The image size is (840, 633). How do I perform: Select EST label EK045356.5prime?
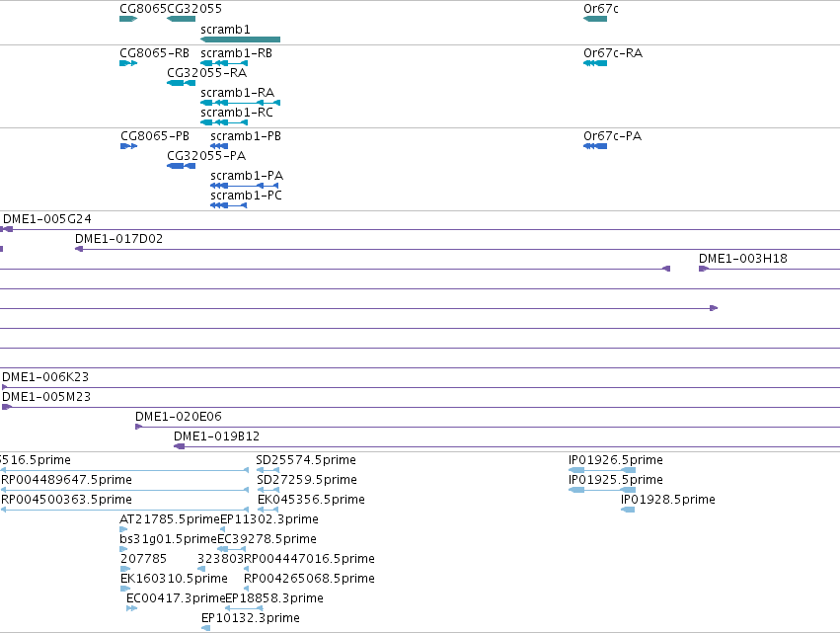(311, 500)
